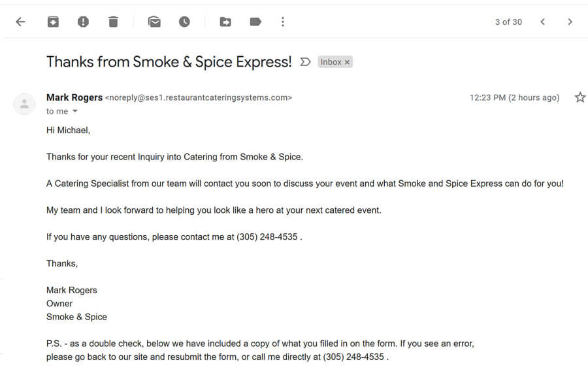
Task: Delete this email with the trash icon
Action: (113, 22)
